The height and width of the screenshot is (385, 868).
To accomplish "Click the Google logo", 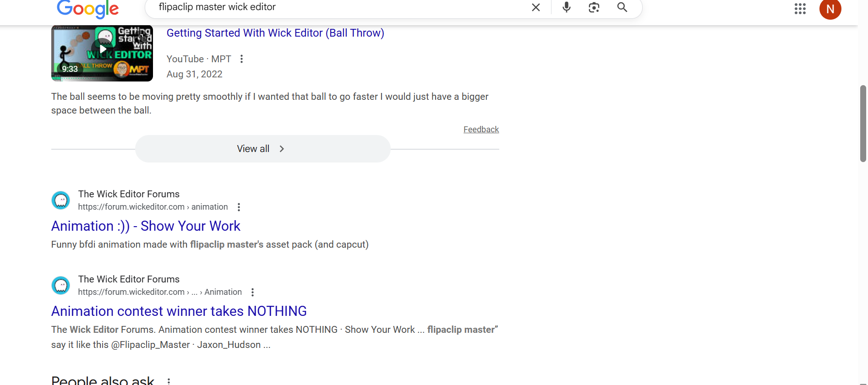I will click(87, 8).
